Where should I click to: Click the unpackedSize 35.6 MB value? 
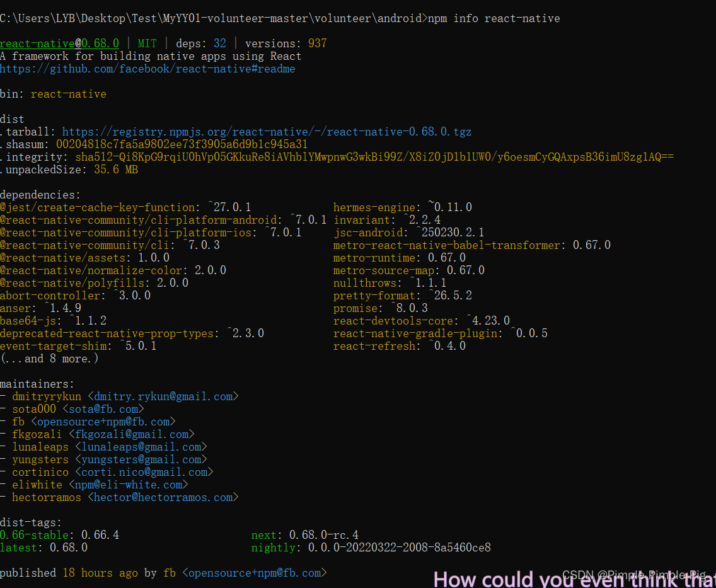[116, 170]
